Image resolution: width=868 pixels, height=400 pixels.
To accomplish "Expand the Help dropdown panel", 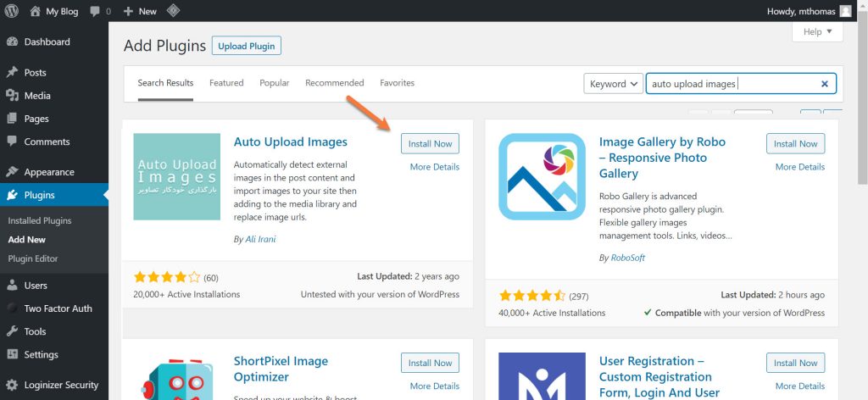I will point(817,32).
